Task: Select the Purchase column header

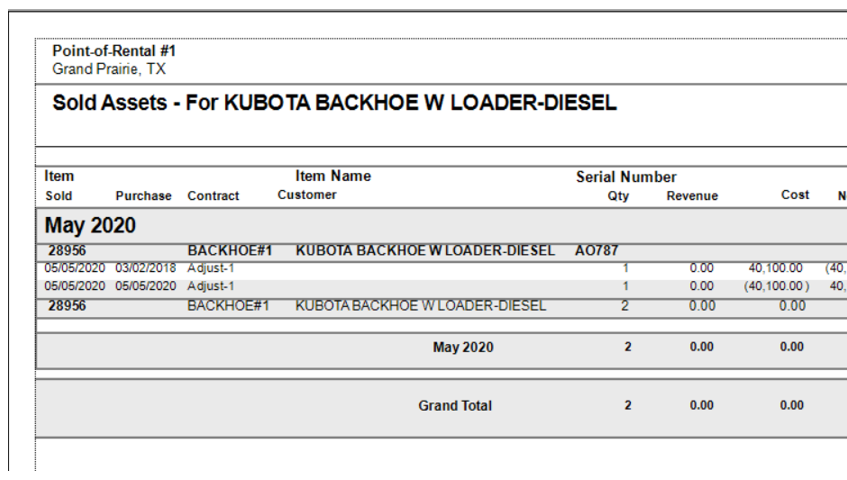Action: click(x=143, y=196)
